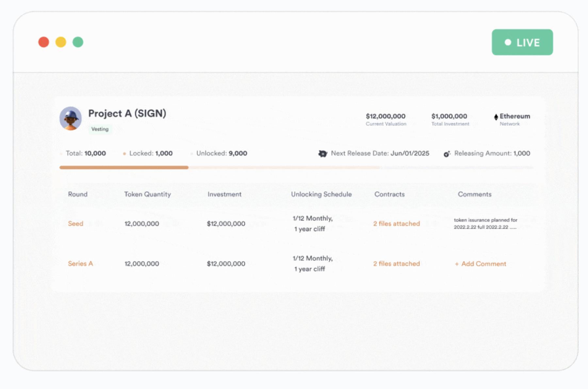The height and width of the screenshot is (389, 588).
Task: Click the Project A (SIGN) title
Action: click(x=127, y=114)
